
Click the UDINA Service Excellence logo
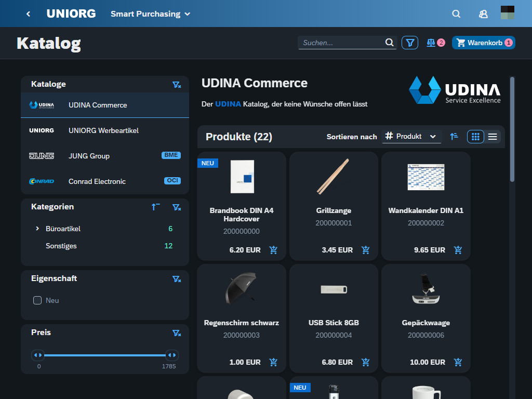coord(455,90)
